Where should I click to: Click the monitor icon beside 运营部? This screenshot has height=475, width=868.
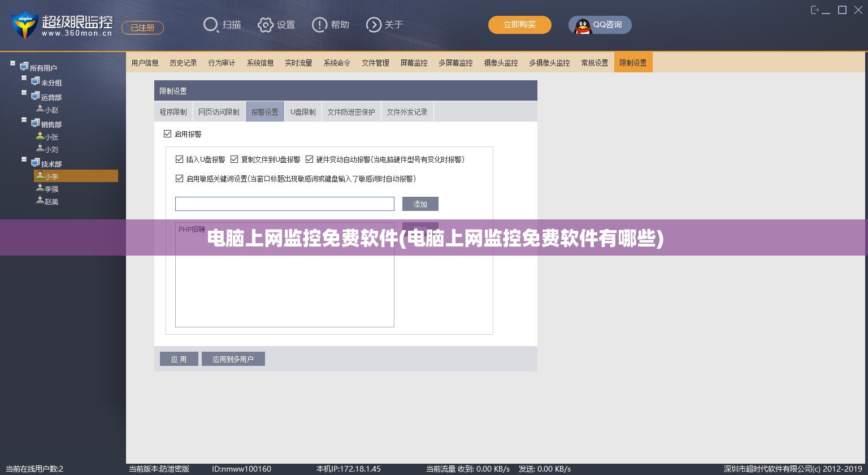point(35,96)
